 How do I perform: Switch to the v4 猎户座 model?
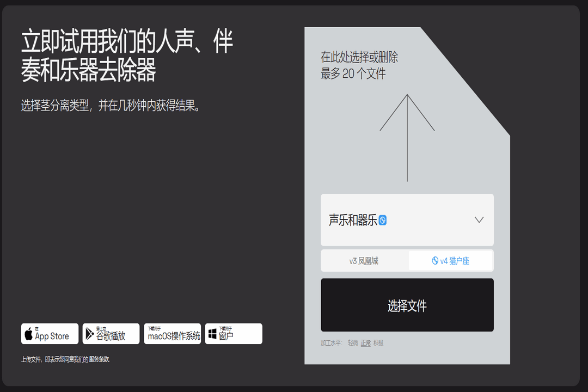click(x=451, y=260)
